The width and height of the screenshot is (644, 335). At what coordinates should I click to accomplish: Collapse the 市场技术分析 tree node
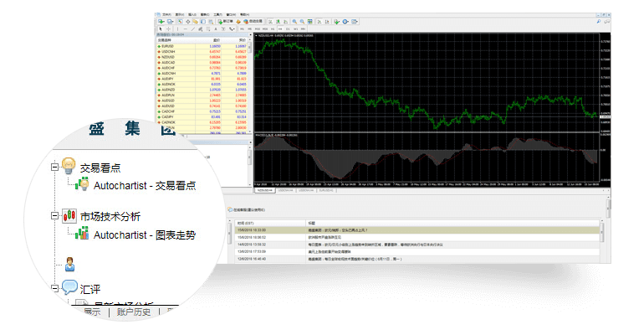[x=54, y=215]
